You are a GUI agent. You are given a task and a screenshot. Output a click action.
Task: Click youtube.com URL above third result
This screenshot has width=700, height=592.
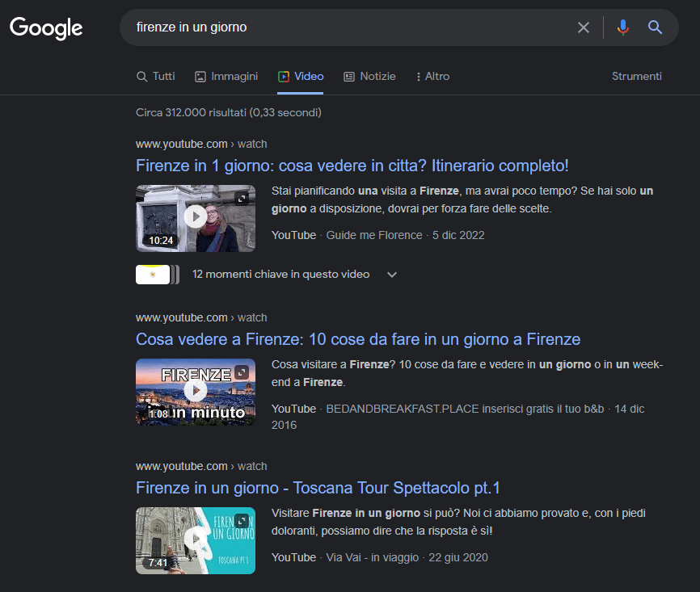[x=201, y=466]
